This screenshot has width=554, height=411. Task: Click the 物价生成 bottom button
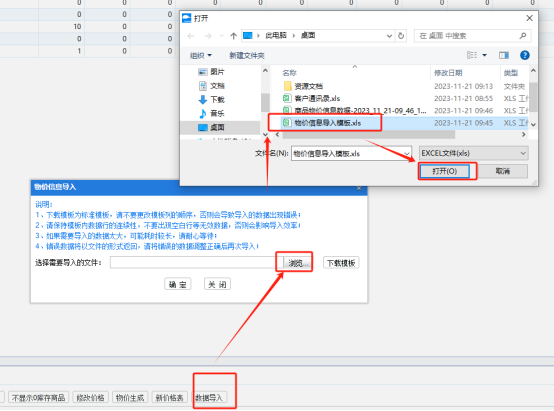130,398
